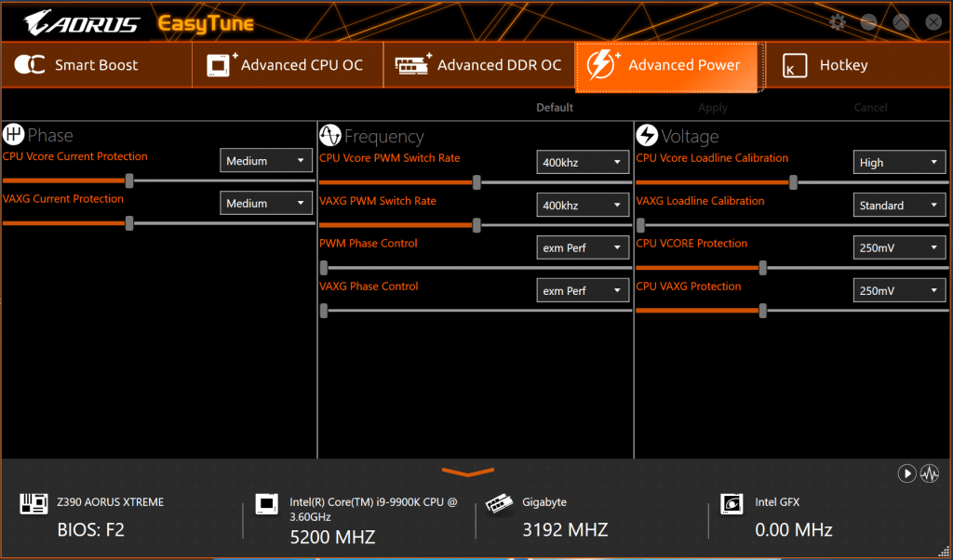This screenshot has height=560, width=953.
Task: Click CPU Vcore Loadline Calibration slider handle
Action: (793, 182)
